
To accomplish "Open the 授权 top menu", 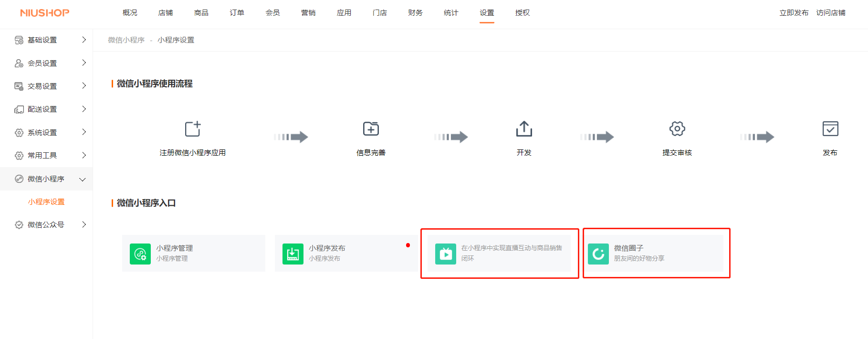I will 523,13.
